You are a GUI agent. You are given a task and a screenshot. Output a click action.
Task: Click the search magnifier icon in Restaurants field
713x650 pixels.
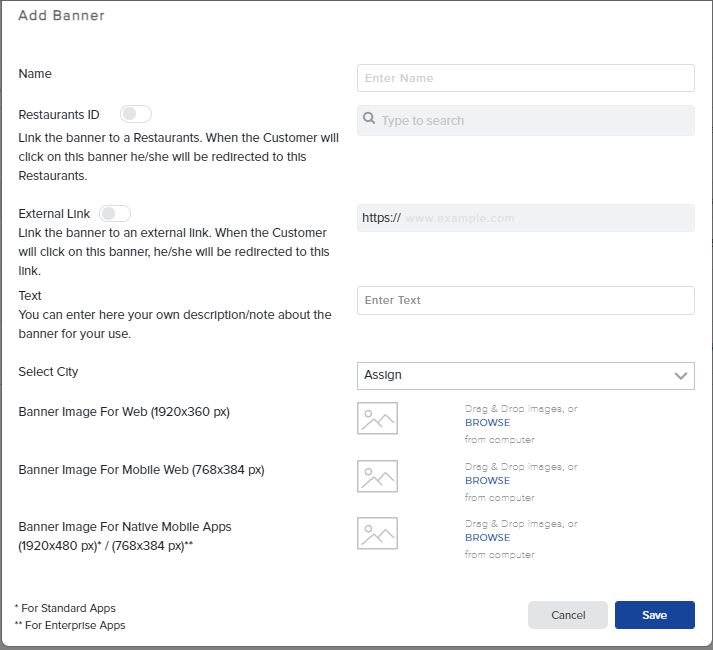pyautogui.click(x=369, y=120)
